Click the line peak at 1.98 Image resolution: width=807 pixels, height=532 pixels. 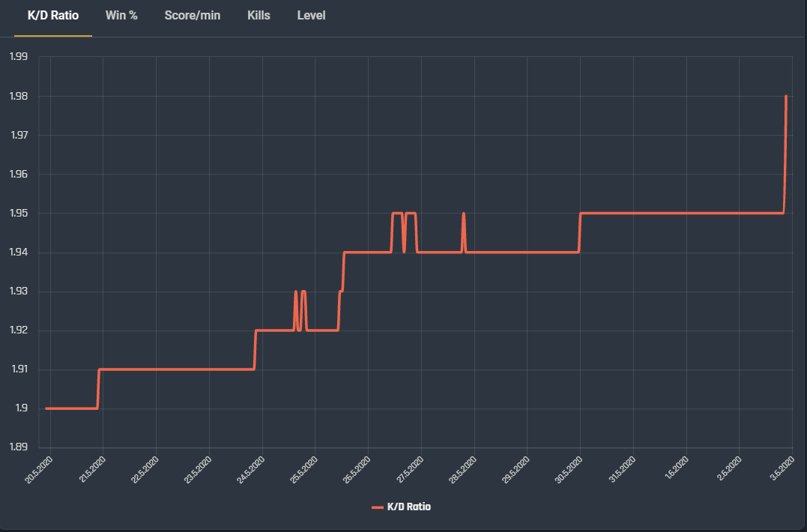tap(786, 96)
